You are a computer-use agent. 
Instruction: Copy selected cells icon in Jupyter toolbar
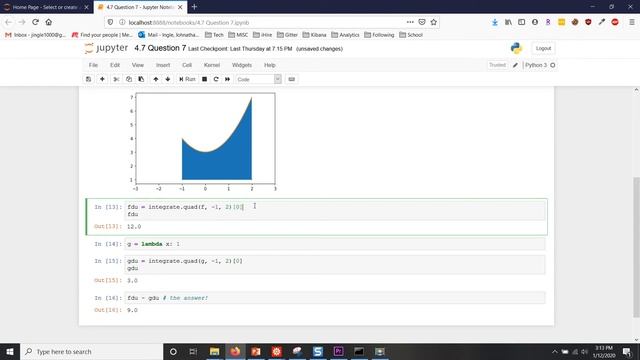click(129, 79)
